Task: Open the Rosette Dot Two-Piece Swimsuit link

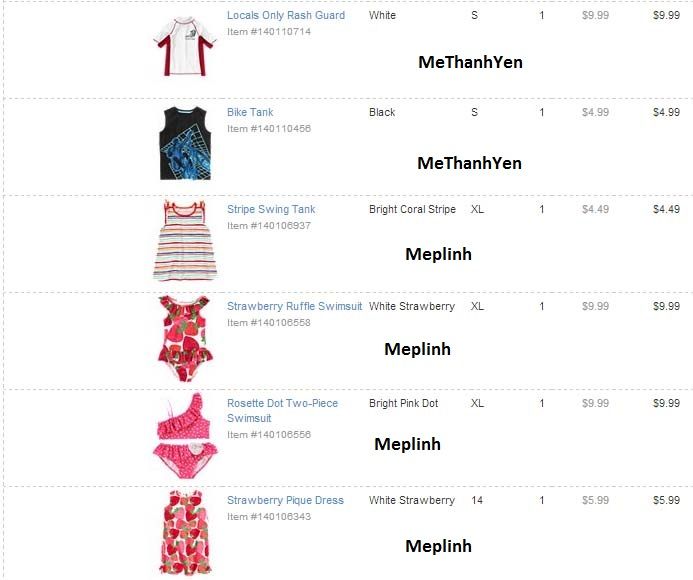Action: (x=282, y=411)
